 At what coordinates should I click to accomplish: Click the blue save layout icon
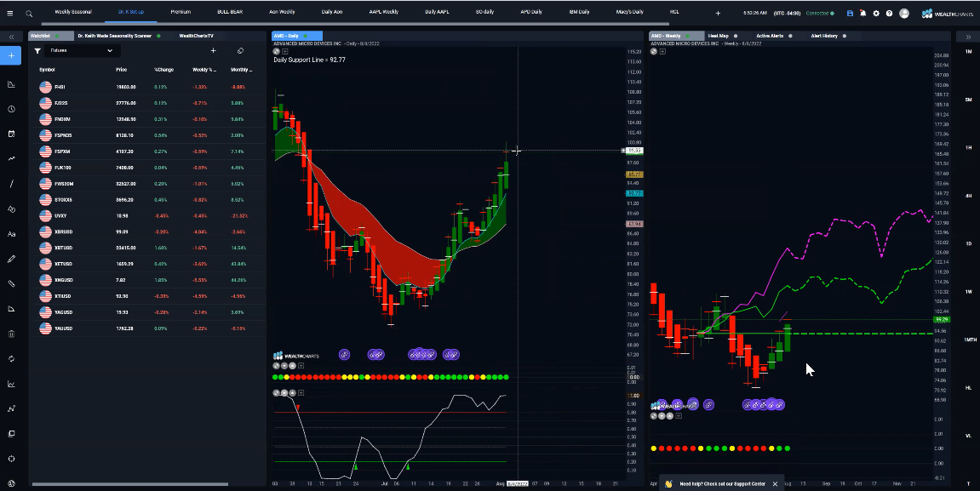850,13
